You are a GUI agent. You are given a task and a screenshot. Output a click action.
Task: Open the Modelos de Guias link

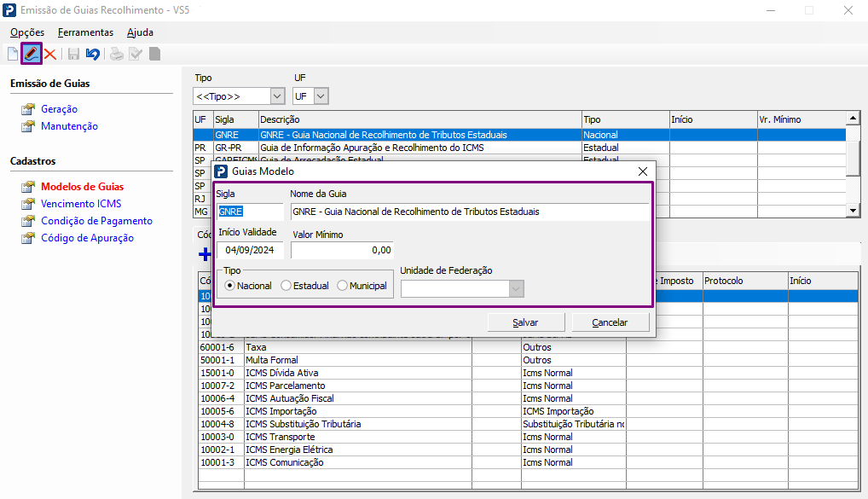click(83, 187)
